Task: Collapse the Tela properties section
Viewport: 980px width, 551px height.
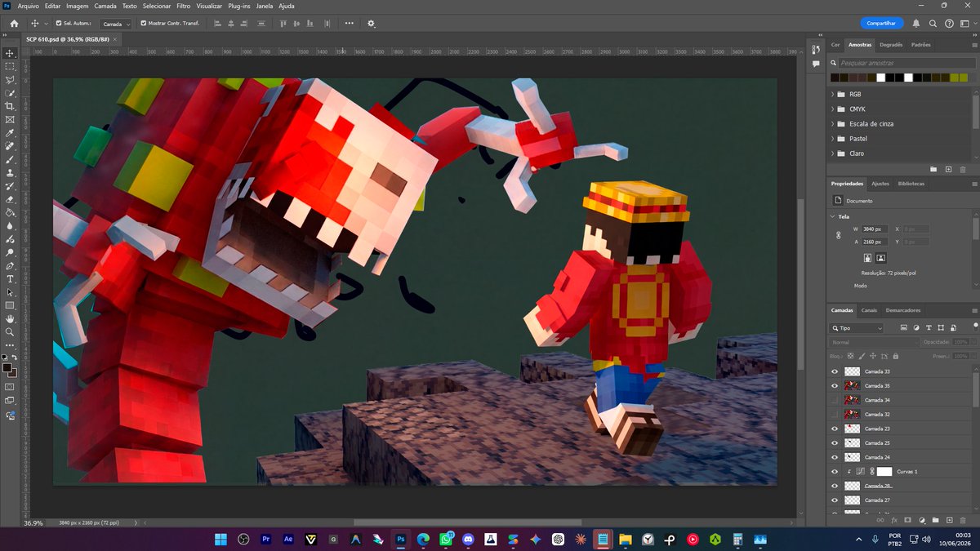Action: [833, 216]
